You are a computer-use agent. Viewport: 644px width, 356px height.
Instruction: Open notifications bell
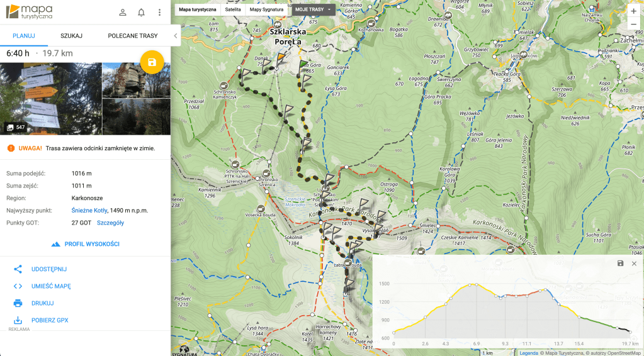141,13
